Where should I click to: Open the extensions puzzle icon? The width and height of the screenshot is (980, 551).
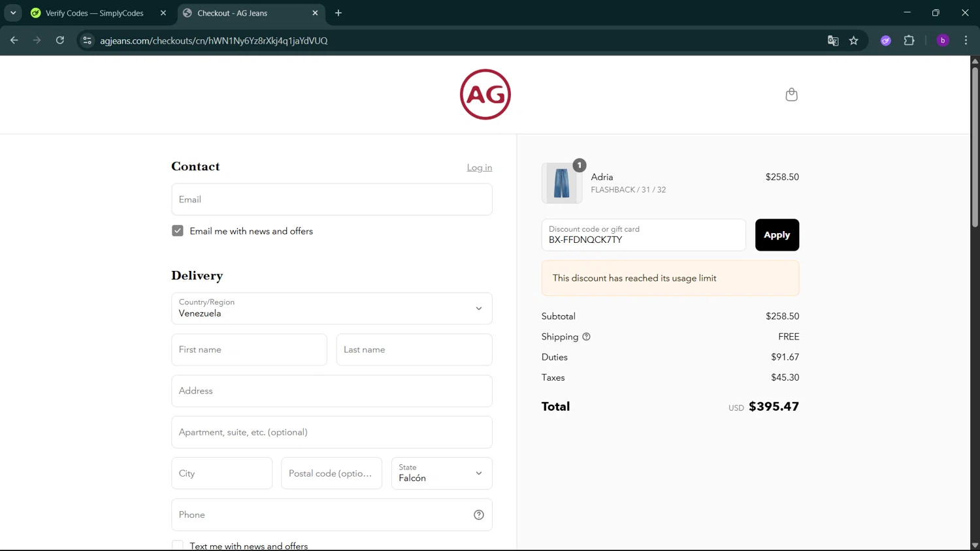pos(909,40)
